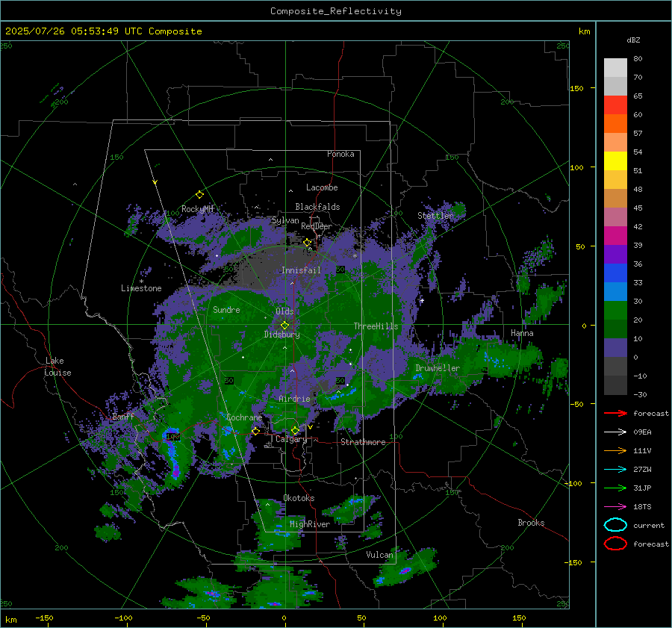The width and height of the screenshot is (672, 628).
Task: Click the 150 tick label on right axis
Action: click(577, 88)
